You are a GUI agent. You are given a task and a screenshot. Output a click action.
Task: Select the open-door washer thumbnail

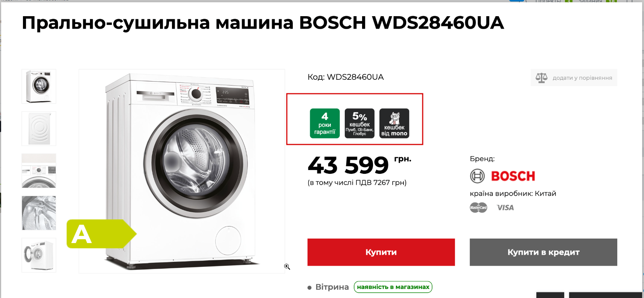tap(39, 255)
